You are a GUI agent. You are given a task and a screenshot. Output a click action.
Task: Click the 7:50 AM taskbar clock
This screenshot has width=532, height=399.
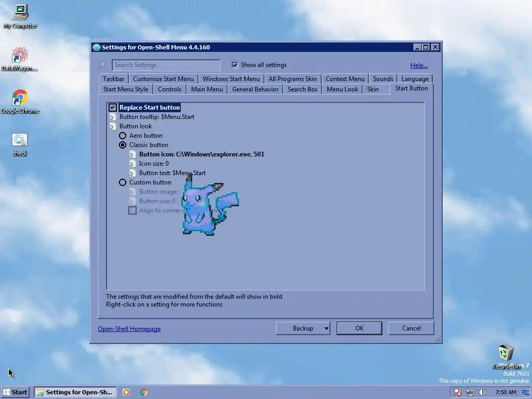(x=506, y=393)
